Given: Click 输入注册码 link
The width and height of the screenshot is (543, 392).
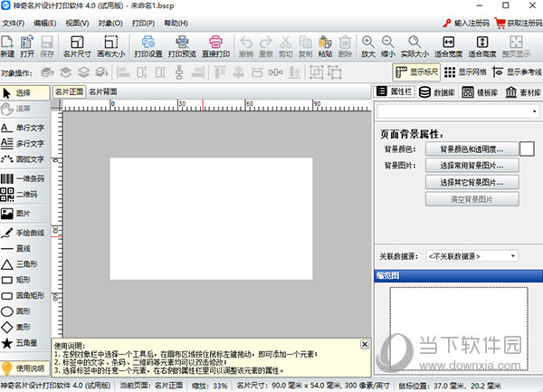Looking at the screenshot, I should pos(466,24).
